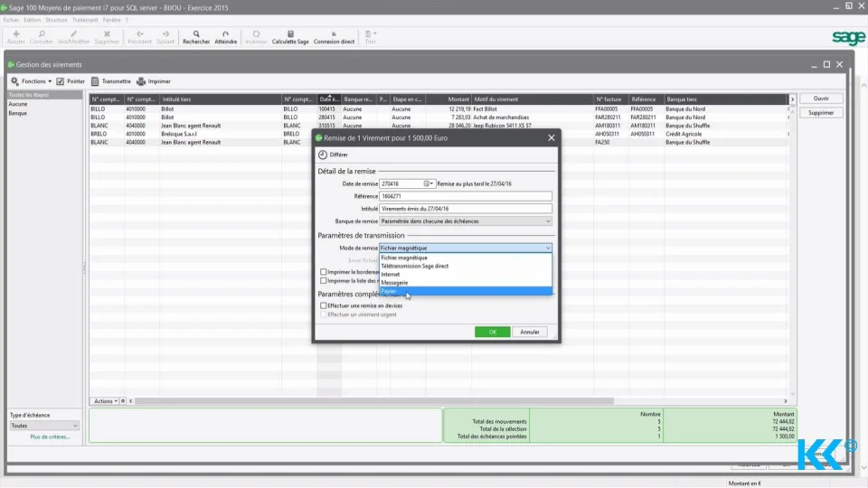Sort by Montant column header
Image resolution: width=868 pixels, height=488 pixels.
coord(448,99)
